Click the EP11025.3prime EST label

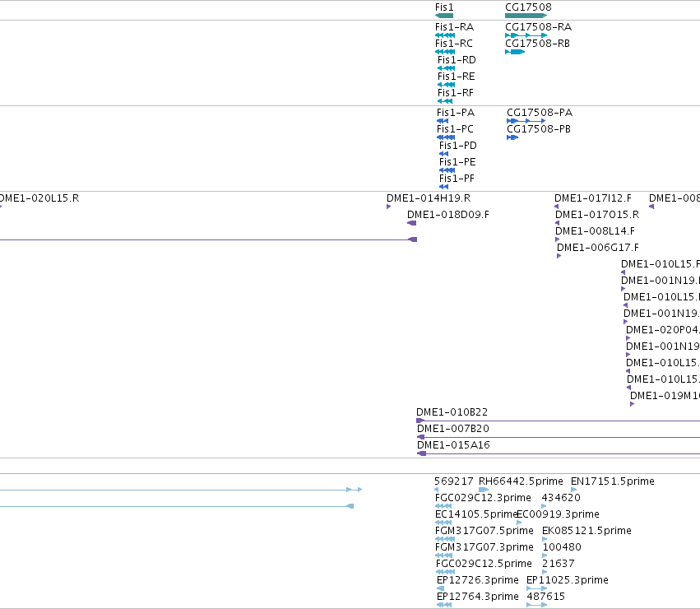568,580
